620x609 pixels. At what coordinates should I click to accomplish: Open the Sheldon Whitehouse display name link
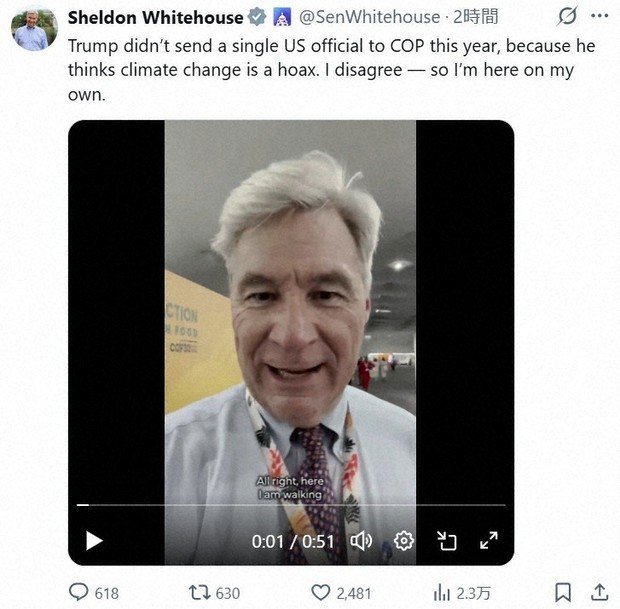(x=155, y=17)
